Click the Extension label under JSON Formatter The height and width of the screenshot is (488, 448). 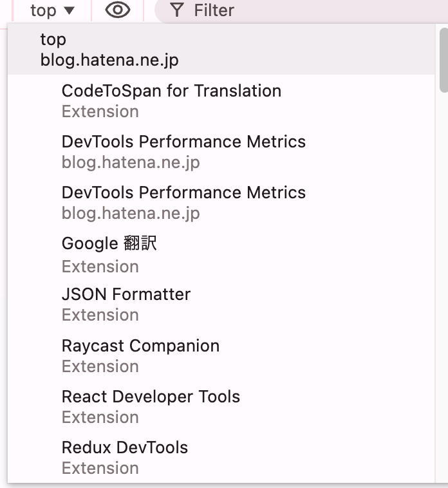[100, 315]
